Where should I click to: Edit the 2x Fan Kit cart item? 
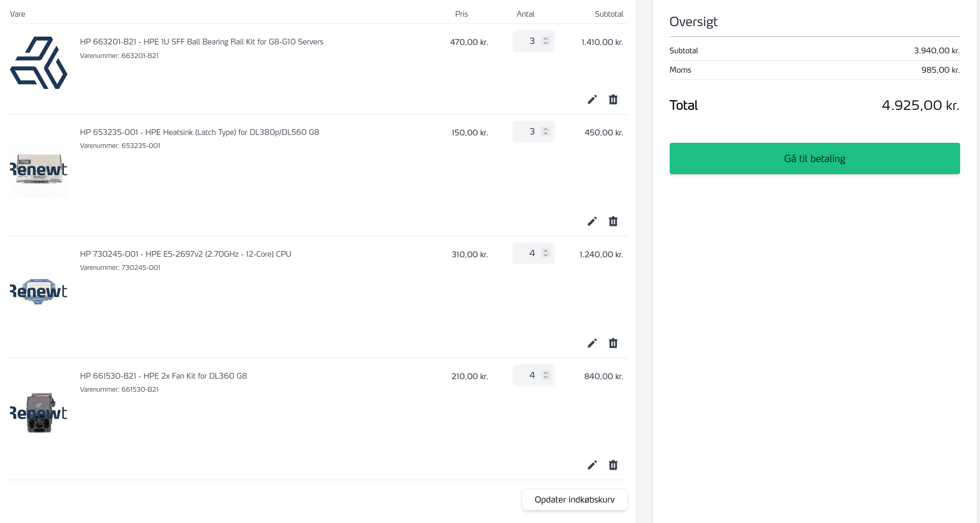(x=592, y=465)
